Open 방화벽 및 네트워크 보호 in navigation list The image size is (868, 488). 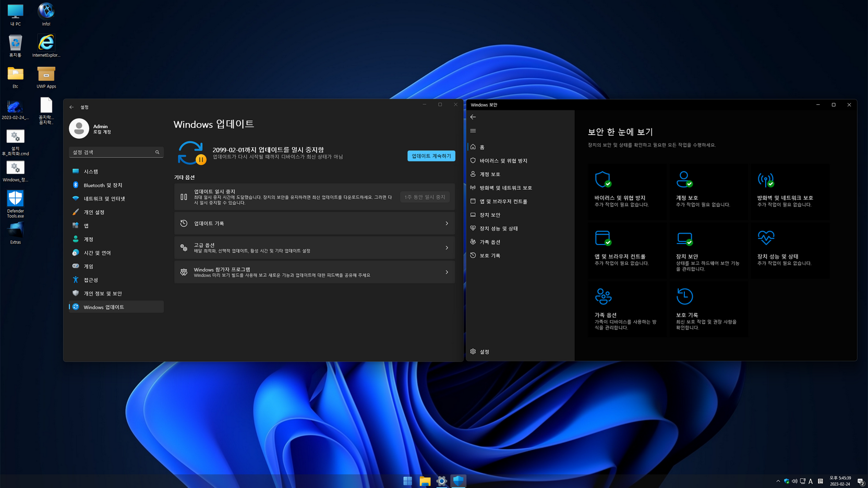(520, 188)
